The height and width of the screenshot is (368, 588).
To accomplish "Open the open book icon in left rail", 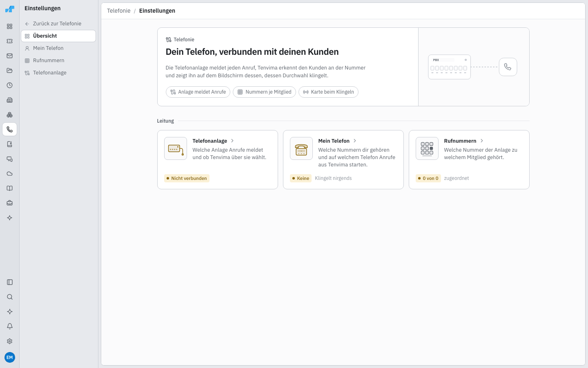I will point(10,188).
